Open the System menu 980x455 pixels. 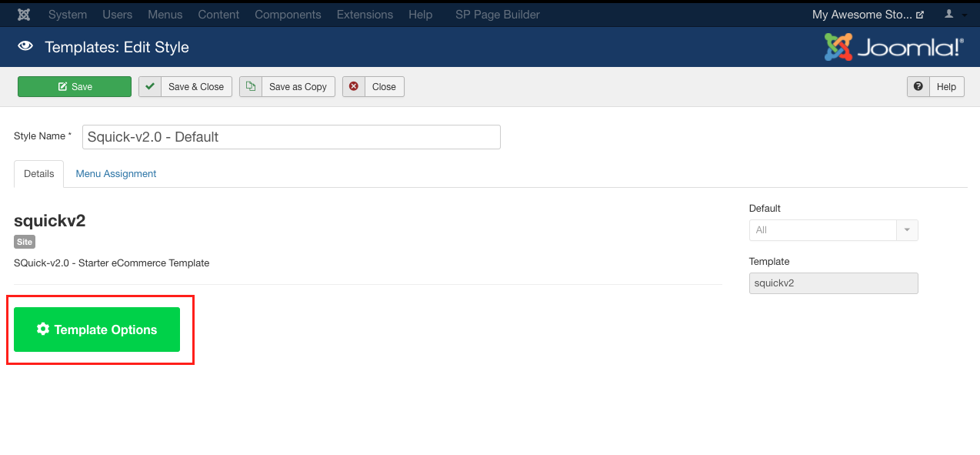pos(68,15)
